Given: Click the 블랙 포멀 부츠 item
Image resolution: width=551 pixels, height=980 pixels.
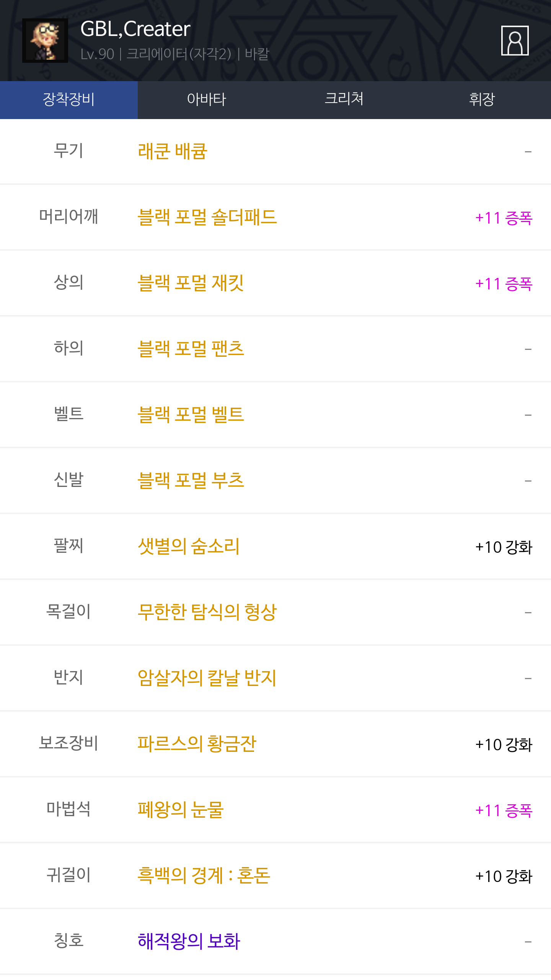Looking at the screenshot, I should (x=191, y=481).
